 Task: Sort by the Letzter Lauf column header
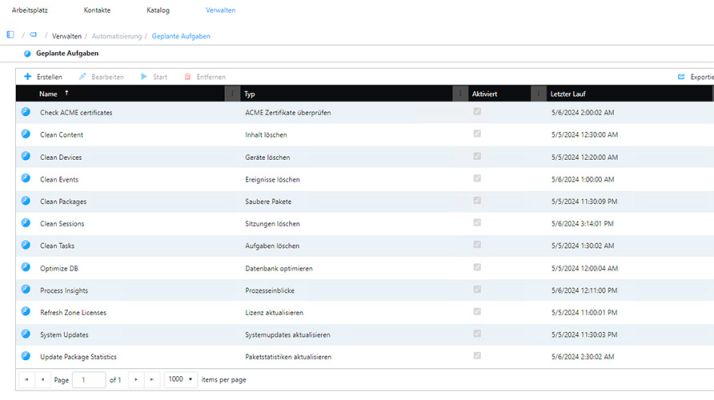pyautogui.click(x=568, y=94)
